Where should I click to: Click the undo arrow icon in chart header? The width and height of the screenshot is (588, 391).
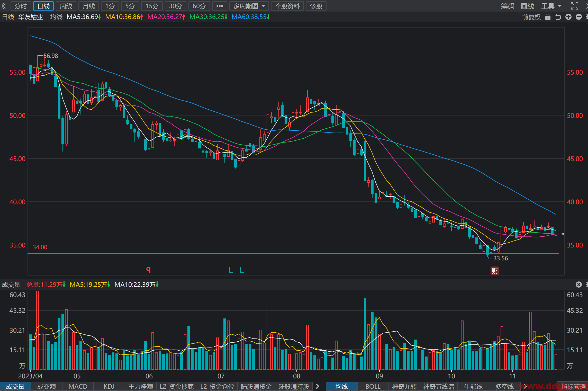(x=558, y=17)
